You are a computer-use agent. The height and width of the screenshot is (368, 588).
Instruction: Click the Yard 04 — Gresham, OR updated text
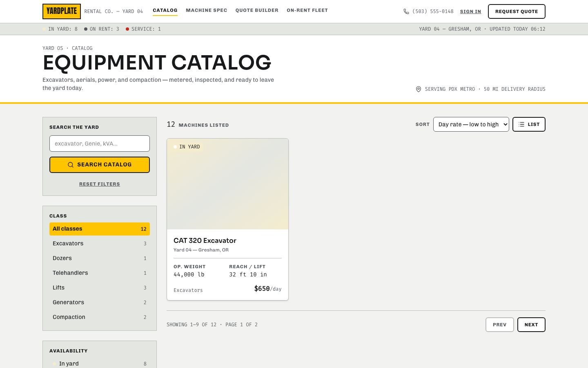[482, 29]
